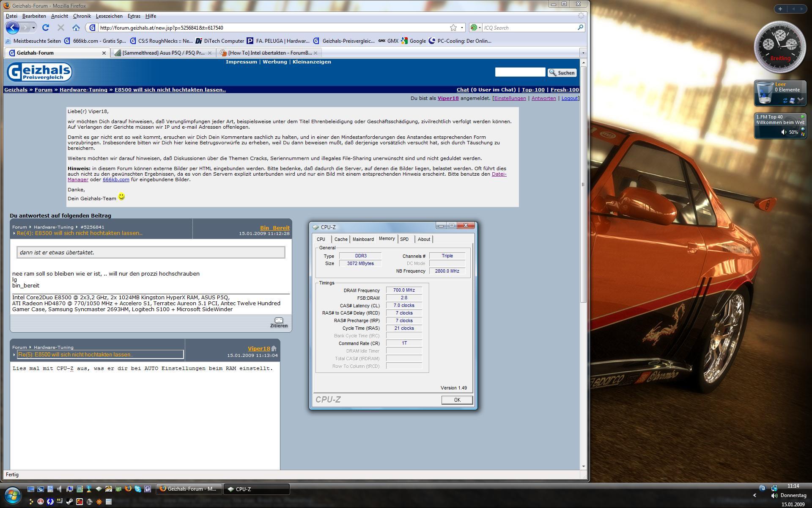Click the volume speaker icon in system tray
Screen dimensions: 812x508
coord(774,495)
